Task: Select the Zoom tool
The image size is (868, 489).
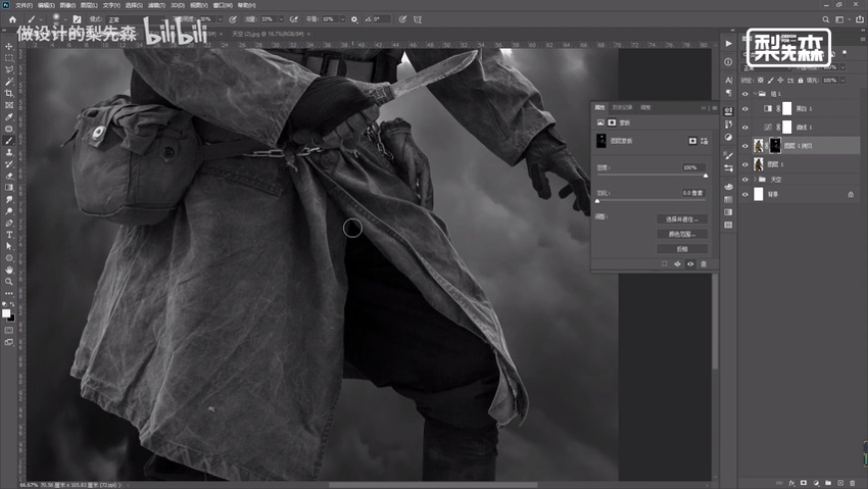Action: pyautogui.click(x=9, y=281)
